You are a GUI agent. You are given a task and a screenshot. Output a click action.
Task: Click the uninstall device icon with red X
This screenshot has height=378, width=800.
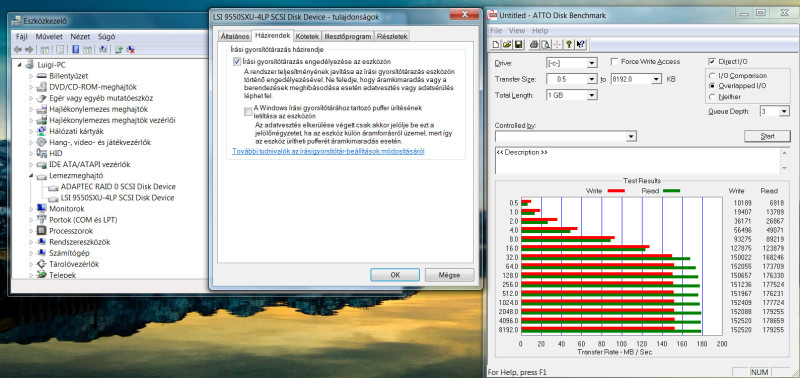(131, 49)
